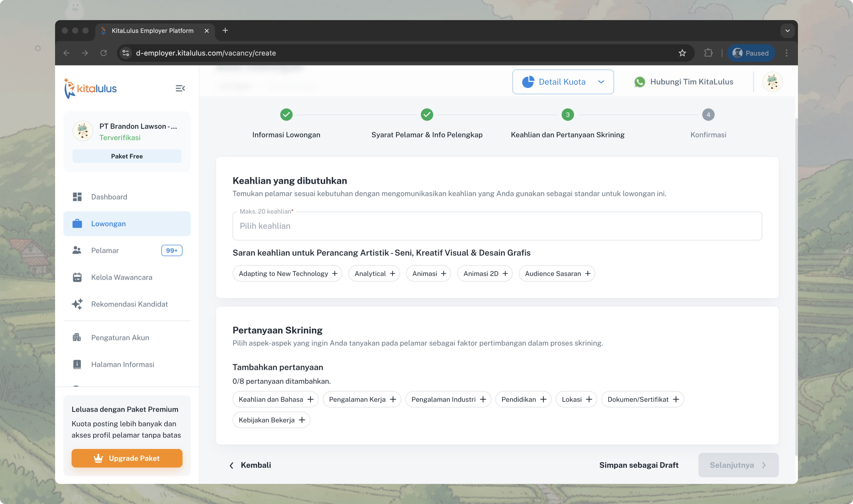Screen dimensions: 853x504
Task: Click the Pelamar people icon
Action: point(77,251)
